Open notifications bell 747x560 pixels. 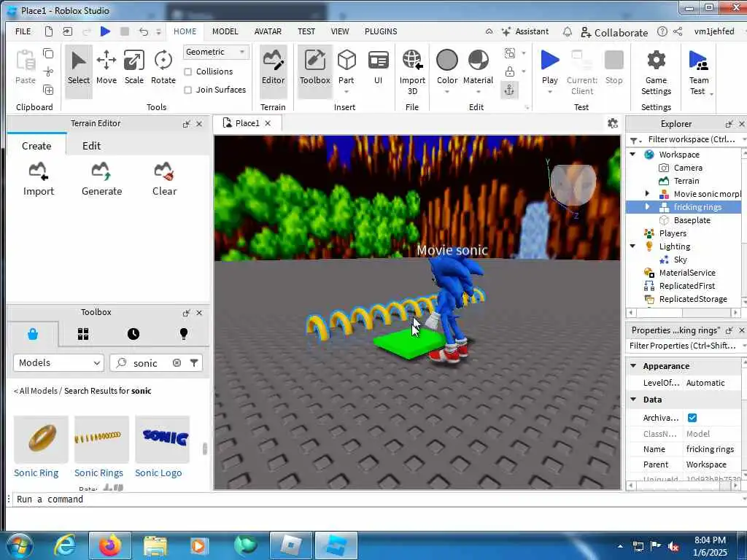[x=568, y=32]
